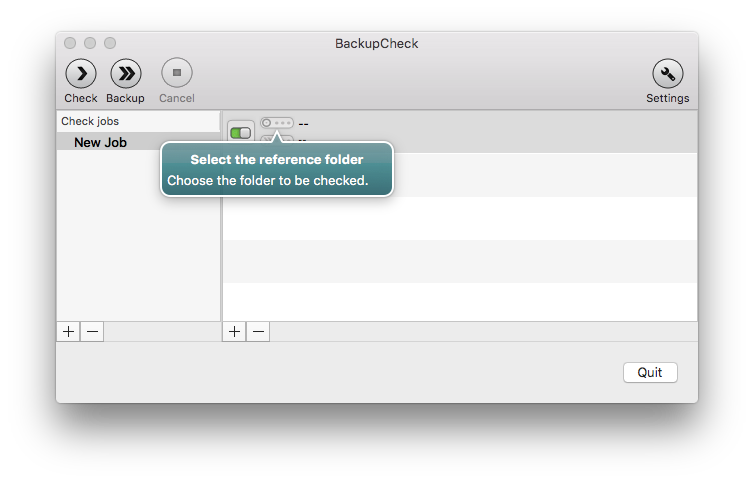Screen dimensions: 754x483
Task: Click the reference folder selector button
Action: 276,123
